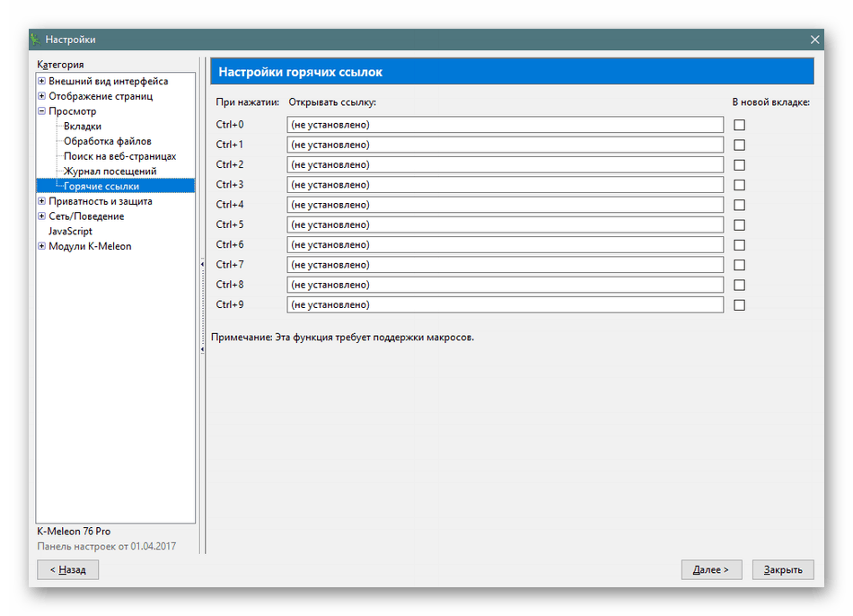This screenshot has height=616, width=853.
Task: Click the Далее > button
Action: coord(711,569)
